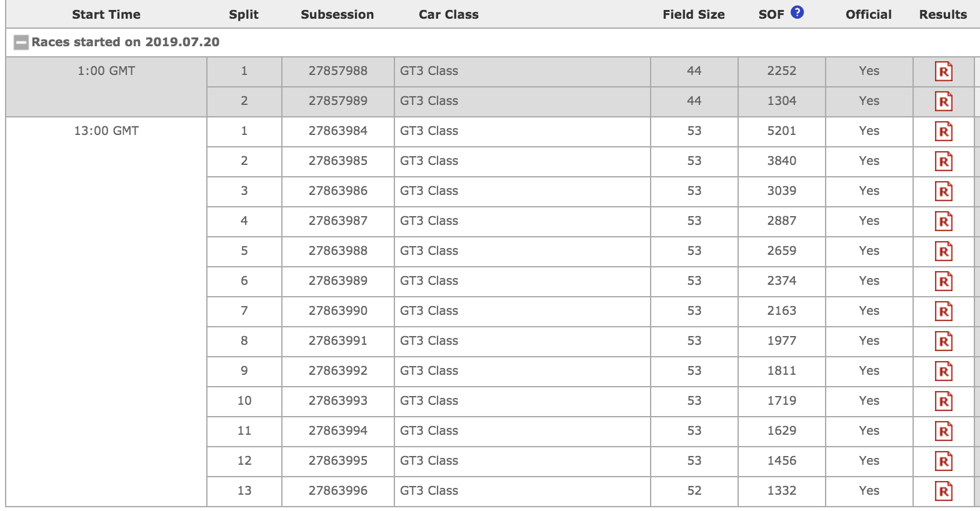Sort by the Field Size column header
The image size is (980, 511).
[694, 14]
